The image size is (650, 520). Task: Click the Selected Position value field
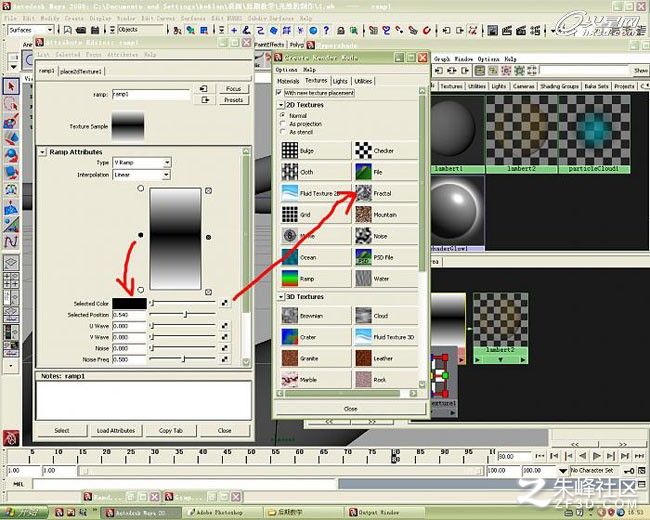click(129, 315)
